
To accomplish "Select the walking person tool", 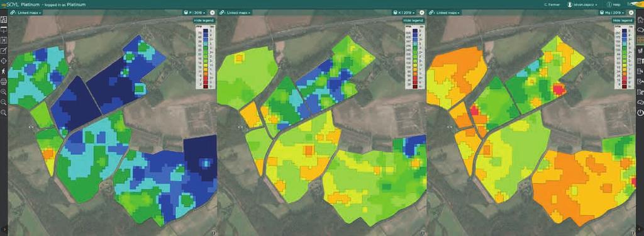I will [x=4, y=71].
